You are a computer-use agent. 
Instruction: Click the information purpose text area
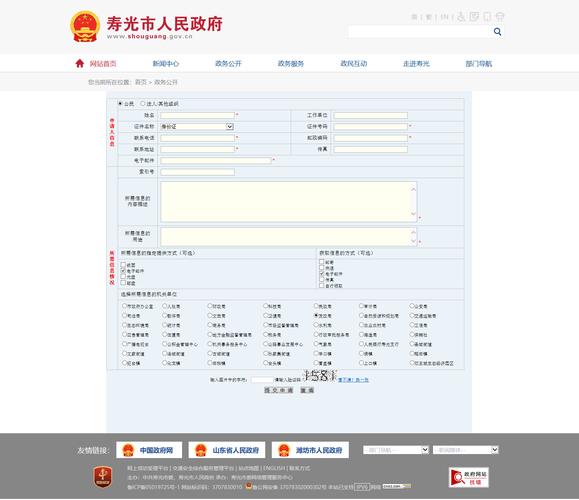coord(288,237)
